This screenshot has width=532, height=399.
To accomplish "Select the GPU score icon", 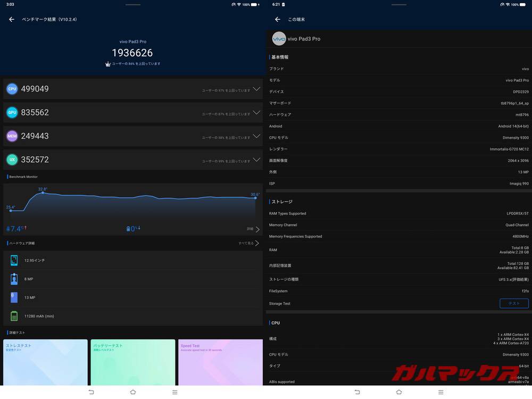I will click(12, 112).
